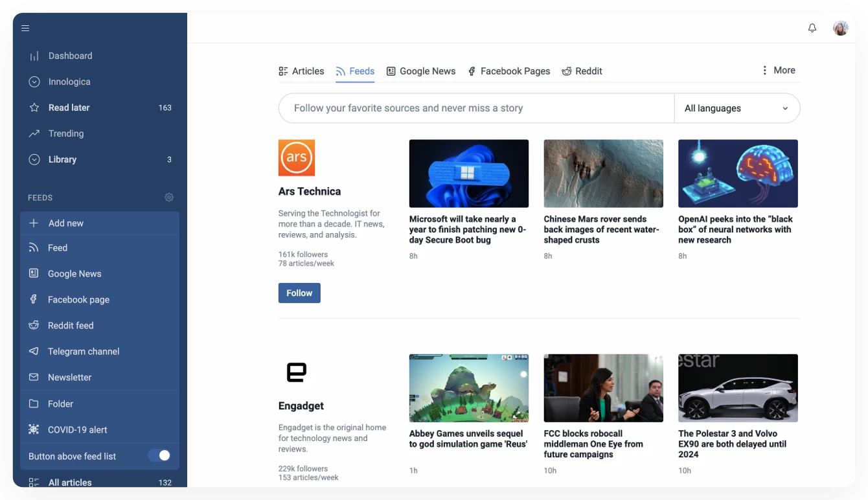
Task: Click '78 articles/week' text
Action: coord(306,264)
